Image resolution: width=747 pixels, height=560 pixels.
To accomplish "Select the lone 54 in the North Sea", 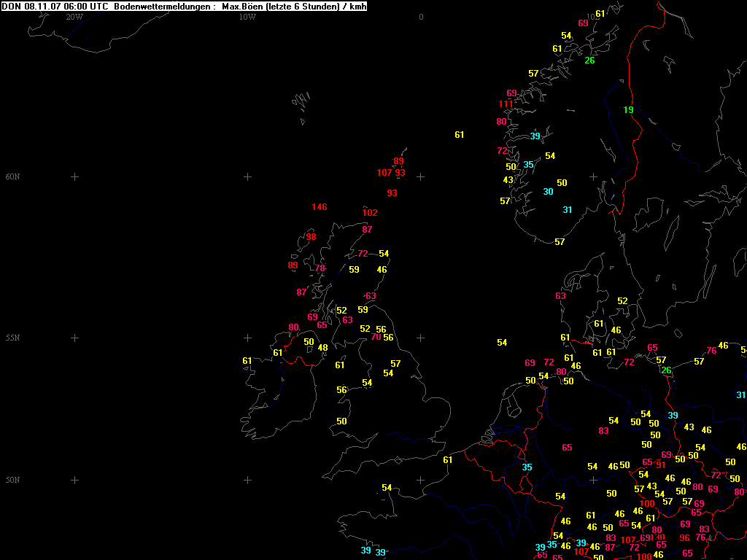I will coord(502,343).
